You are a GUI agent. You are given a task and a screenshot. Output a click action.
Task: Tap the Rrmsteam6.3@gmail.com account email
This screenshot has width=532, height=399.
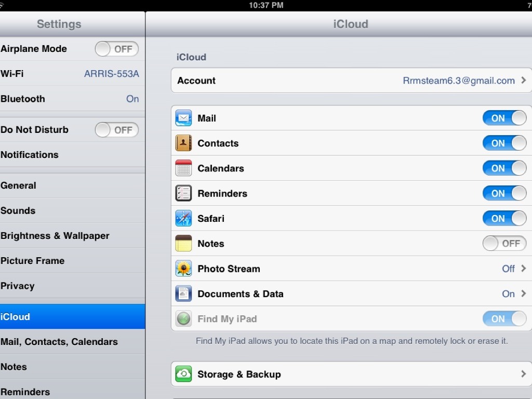point(459,81)
